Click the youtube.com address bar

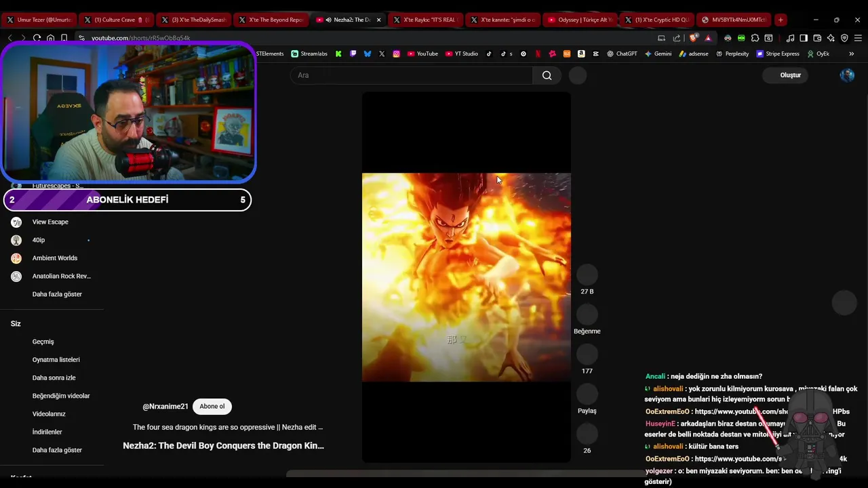[366, 38]
